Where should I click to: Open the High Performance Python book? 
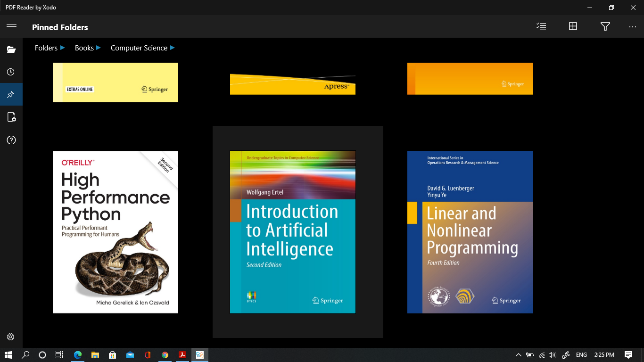pyautogui.click(x=115, y=231)
